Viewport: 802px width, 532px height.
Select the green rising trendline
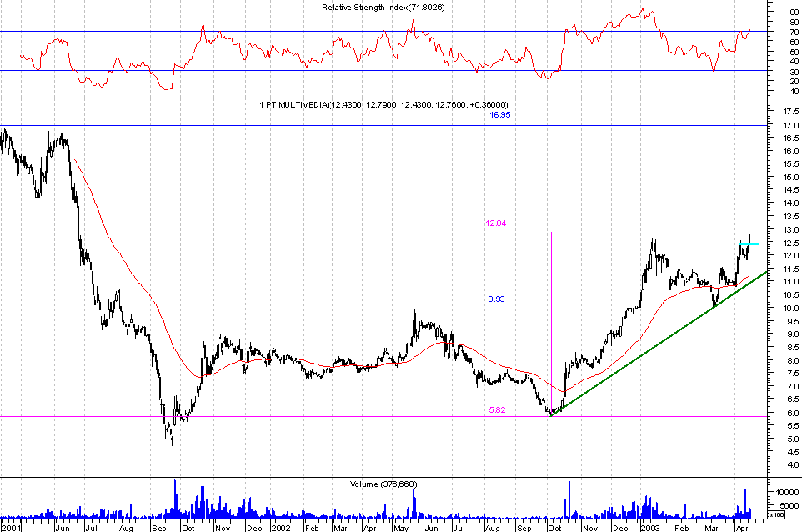pos(659,344)
